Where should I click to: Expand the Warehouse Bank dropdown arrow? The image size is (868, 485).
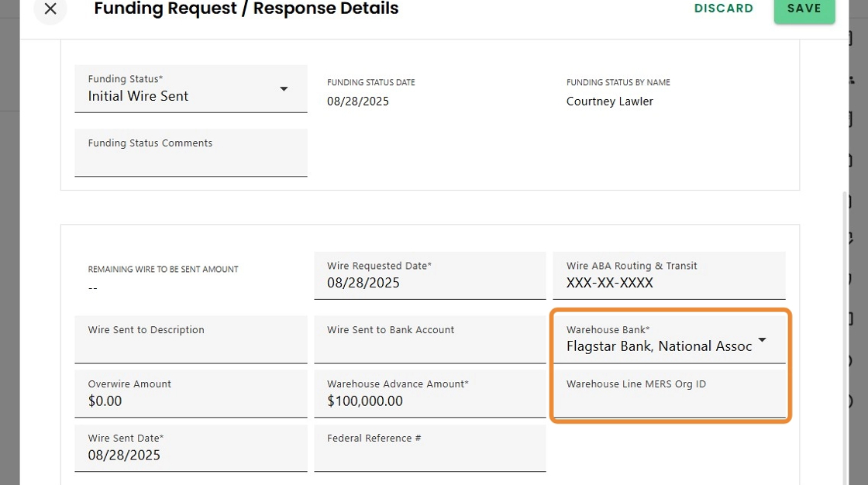point(763,340)
